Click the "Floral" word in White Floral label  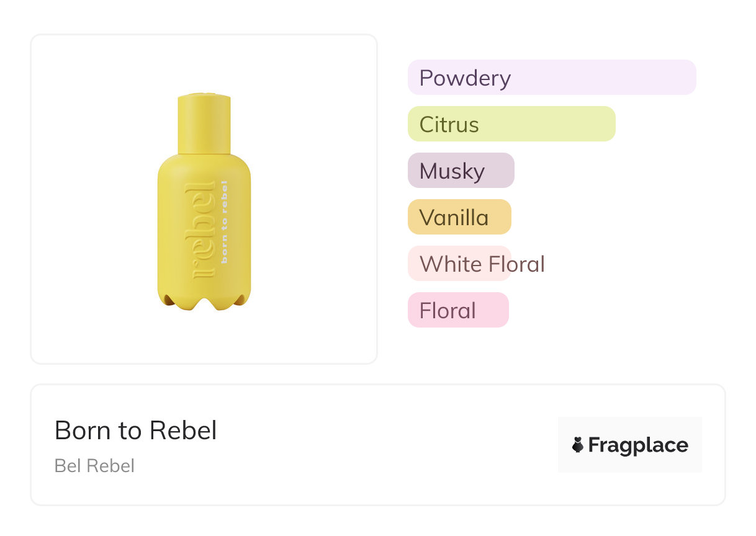(x=516, y=264)
